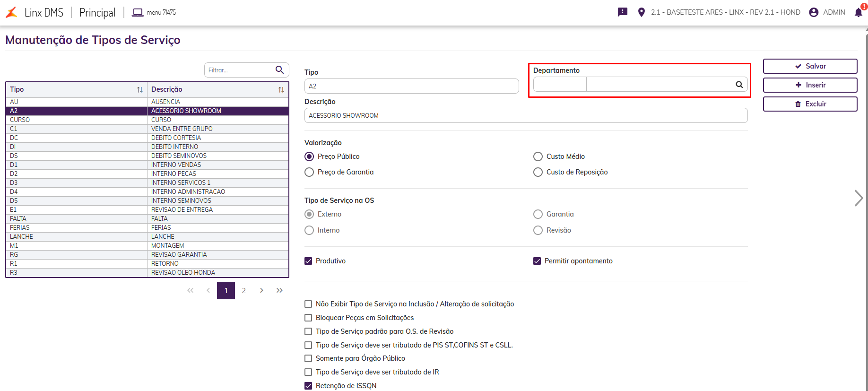Open the notifications bell

pos(859,12)
